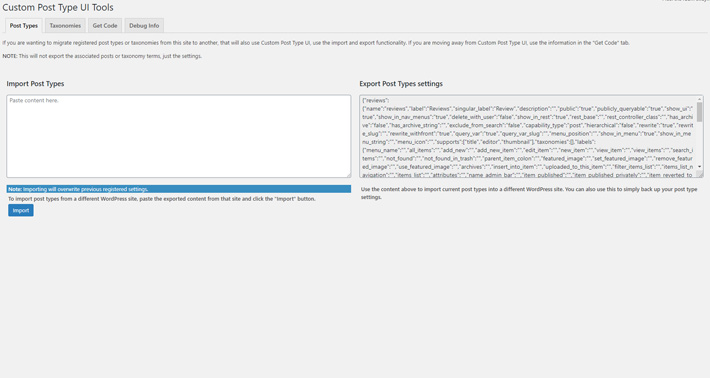Click the NOTE: This will not export text
Screen dimensions: 710x378
(102, 56)
